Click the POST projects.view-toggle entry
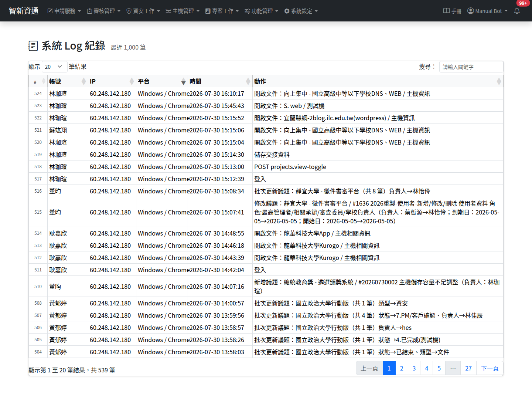The image size is (532, 416). pyautogui.click(x=290, y=167)
